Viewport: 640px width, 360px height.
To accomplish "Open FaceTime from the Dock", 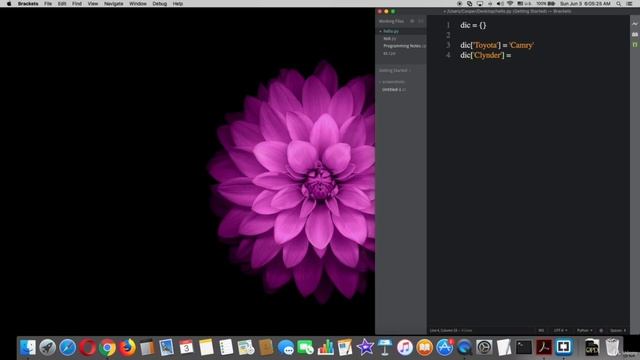I will (x=305, y=347).
